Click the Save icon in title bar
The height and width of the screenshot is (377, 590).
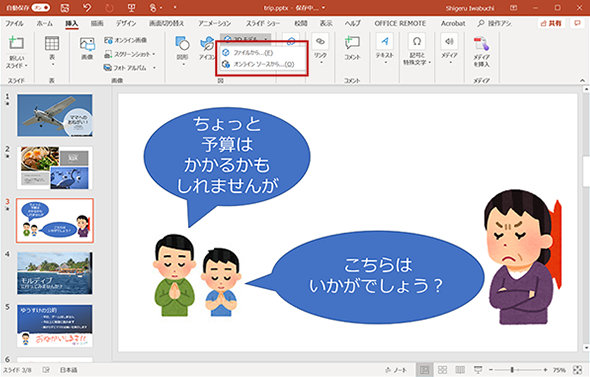pos(64,8)
